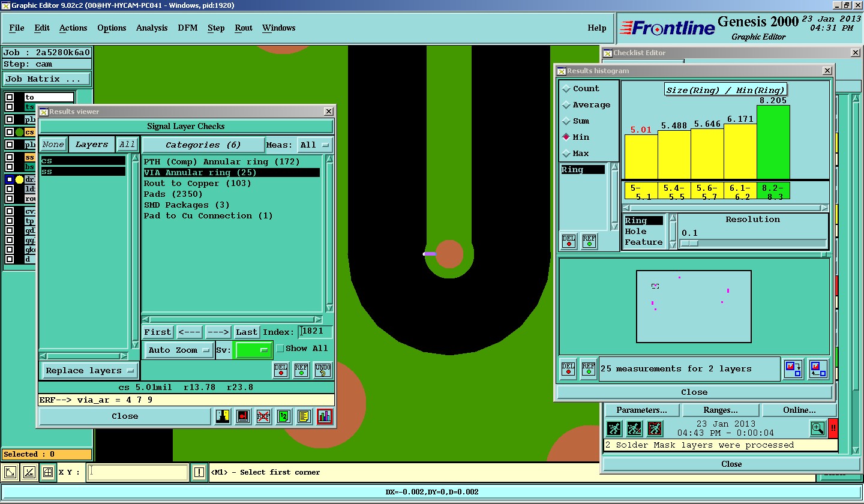This screenshot has width=864, height=504.
Task: Click the green 8.205 histogram bar
Action: point(773,142)
